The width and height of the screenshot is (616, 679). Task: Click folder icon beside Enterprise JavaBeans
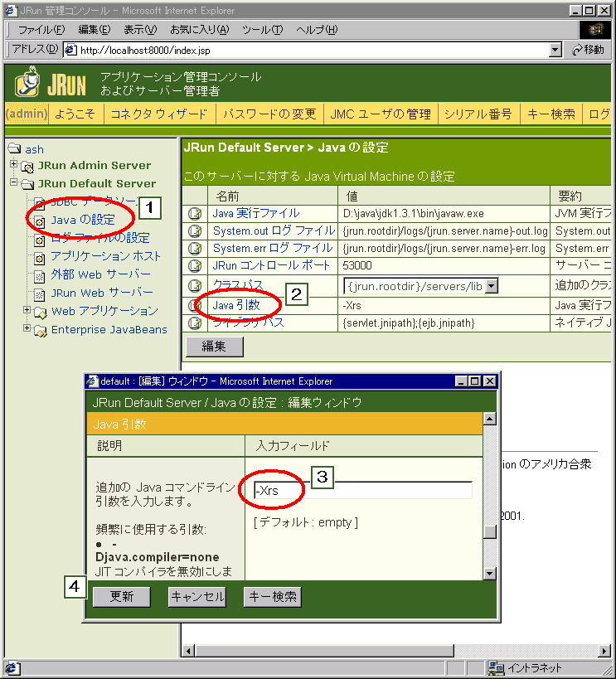41,331
